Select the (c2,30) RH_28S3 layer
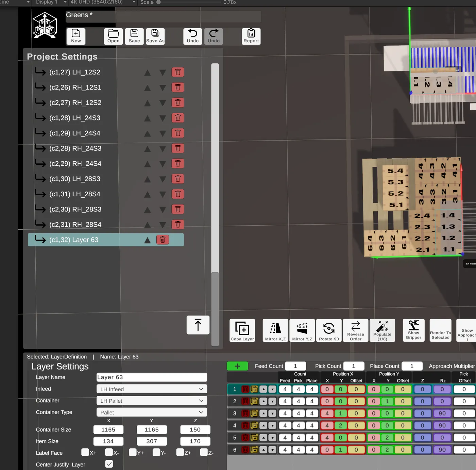 pos(106,209)
